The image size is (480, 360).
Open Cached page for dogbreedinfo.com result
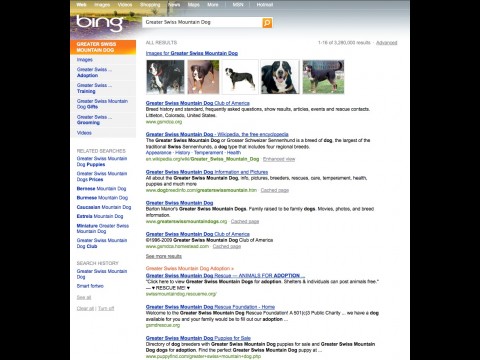(x=275, y=190)
